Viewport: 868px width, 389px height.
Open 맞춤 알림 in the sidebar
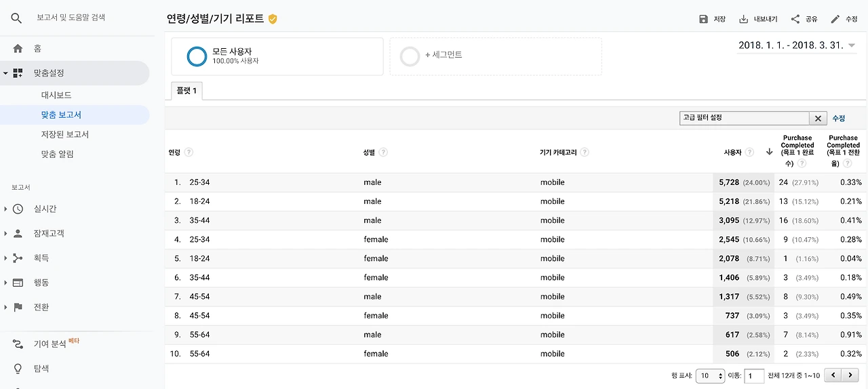coord(58,154)
